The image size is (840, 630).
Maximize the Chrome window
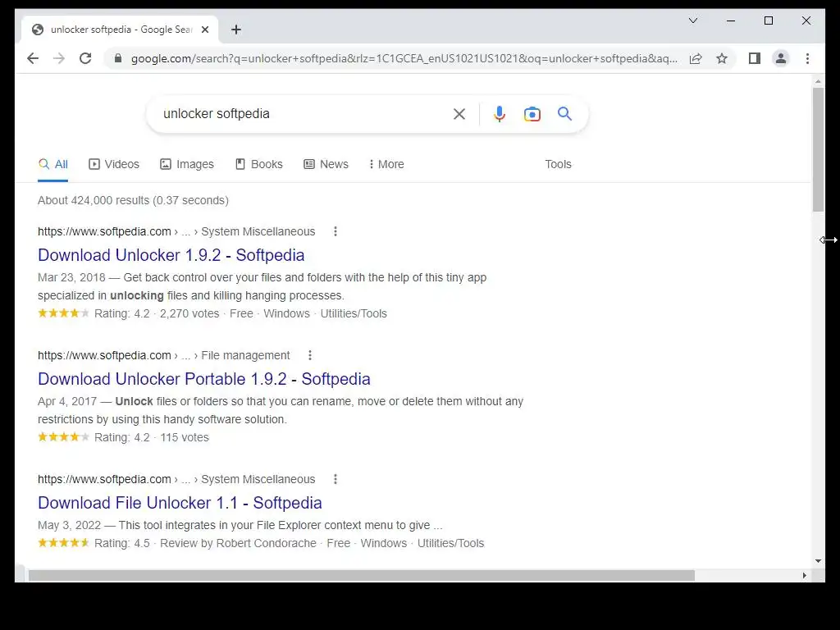tap(768, 21)
